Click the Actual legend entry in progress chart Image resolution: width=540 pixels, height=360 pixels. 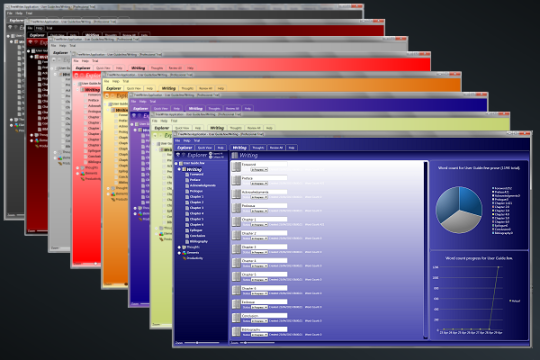pyautogui.click(x=514, y=301)
